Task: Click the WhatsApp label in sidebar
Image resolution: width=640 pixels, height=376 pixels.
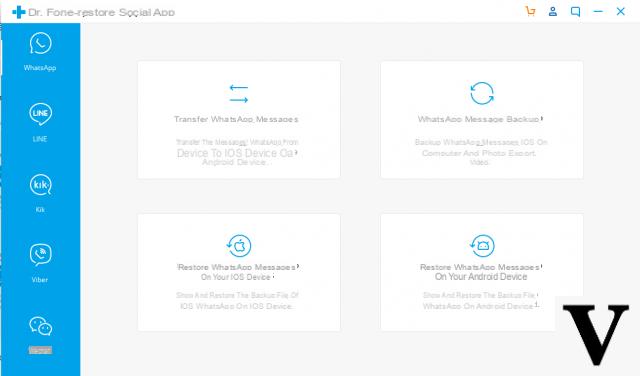Action: tap(40, 68)
